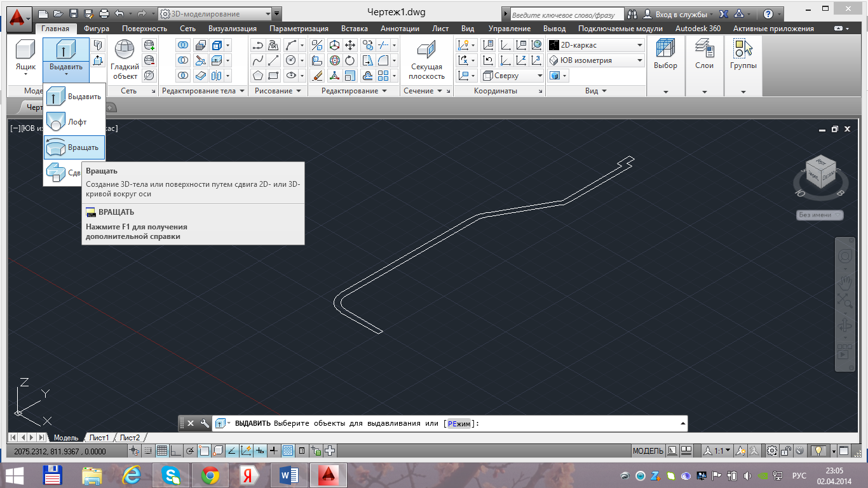The width and height of the screenshot is (868, 488).
Task: Open the 2D-каркас visual style dropdown
Action: click(x=596, y=45)
